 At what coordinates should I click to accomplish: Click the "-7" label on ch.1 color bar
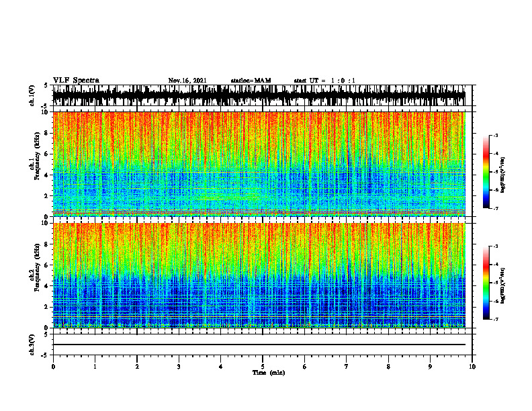[496, 208]
